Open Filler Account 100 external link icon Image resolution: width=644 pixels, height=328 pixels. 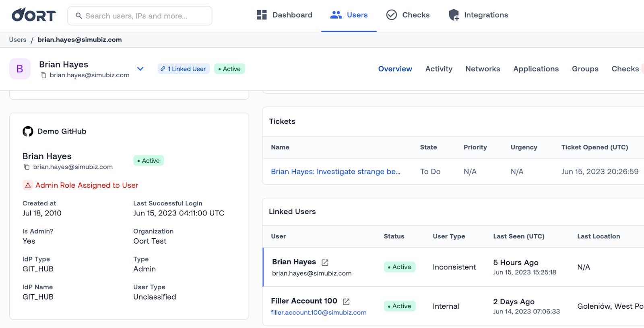(x=346, y=301)
